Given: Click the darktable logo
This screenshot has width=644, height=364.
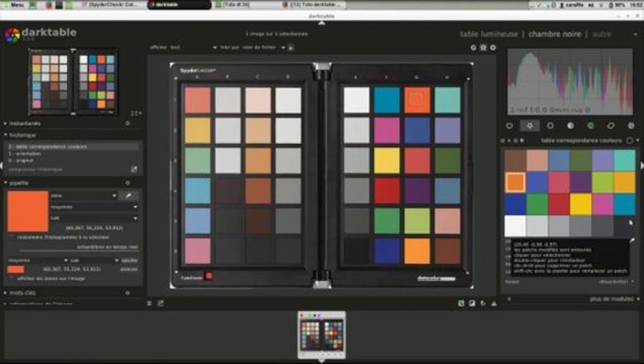Looking at the screenshot, I should pyautogui.click(x=12, y=36).
